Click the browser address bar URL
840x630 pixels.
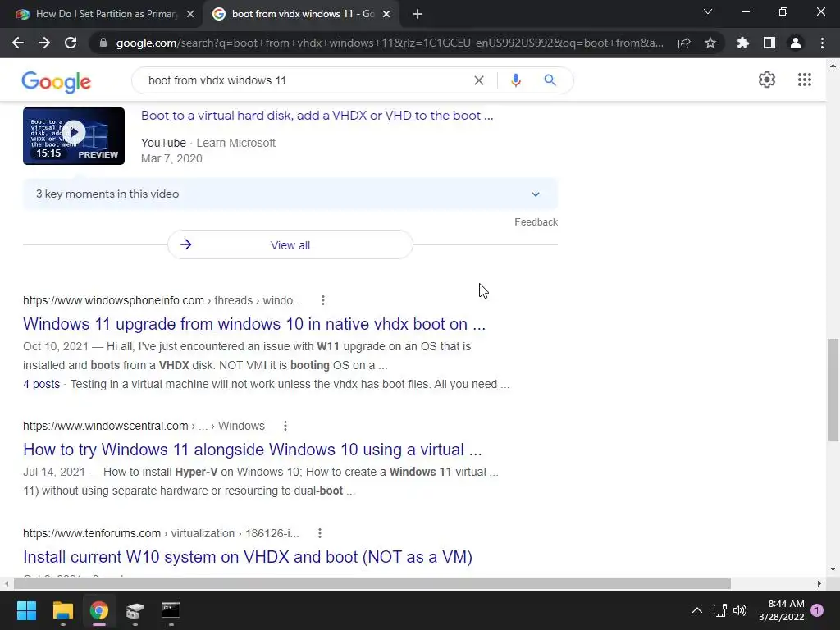click(390, 43)
